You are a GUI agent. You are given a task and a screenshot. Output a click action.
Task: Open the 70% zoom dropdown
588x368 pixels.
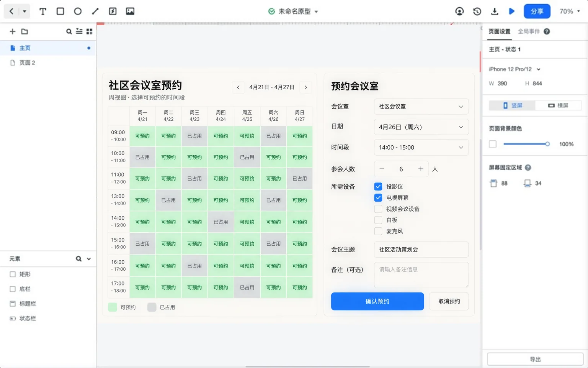(x=570, y=11)
